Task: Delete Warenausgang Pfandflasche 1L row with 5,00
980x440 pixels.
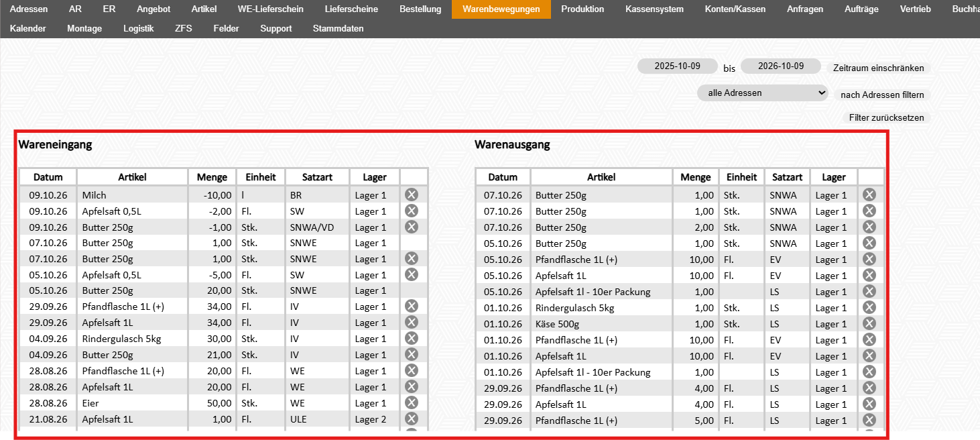Action: [x=869, y=421]
